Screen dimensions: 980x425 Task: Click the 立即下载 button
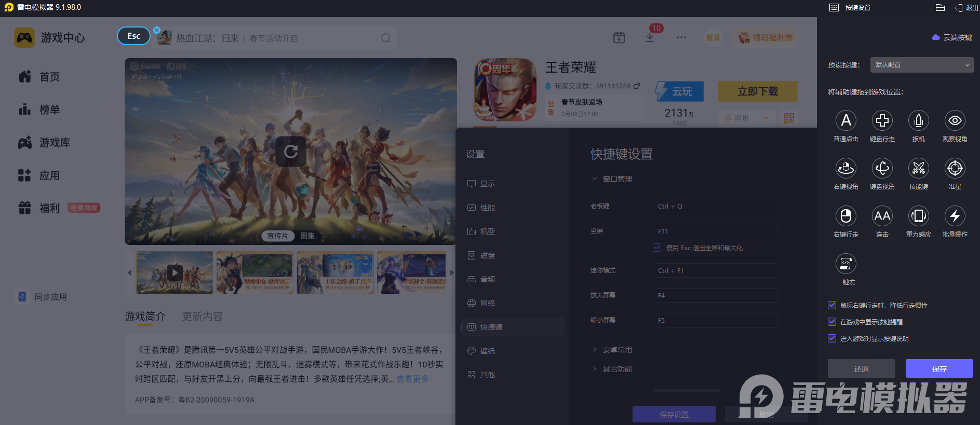[758, 91]
